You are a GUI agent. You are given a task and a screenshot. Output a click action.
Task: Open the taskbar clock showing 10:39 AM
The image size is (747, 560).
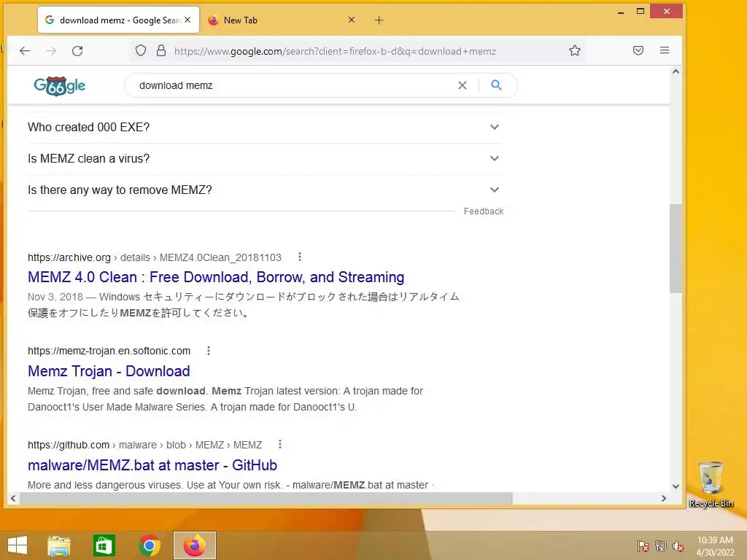click(715, 546)
